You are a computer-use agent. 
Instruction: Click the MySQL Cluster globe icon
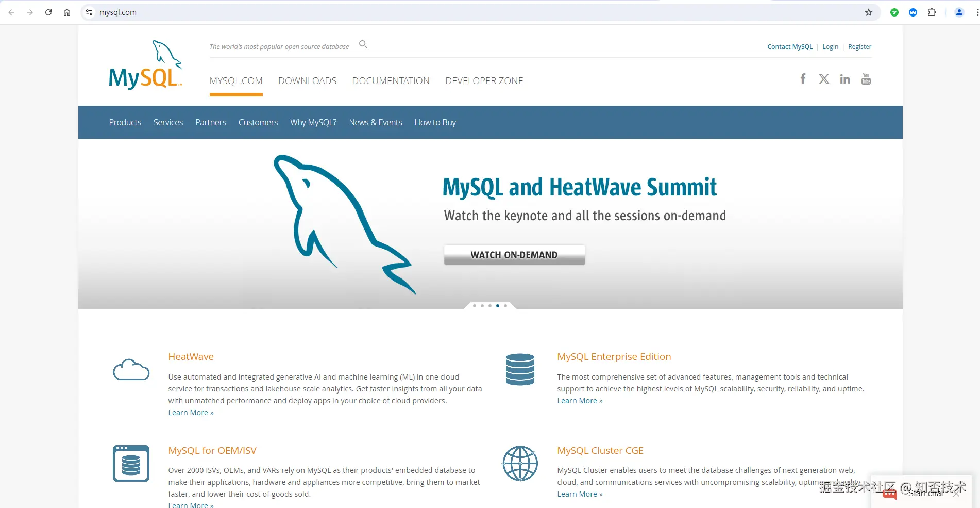pyautogui.click(x=520, y=463)
